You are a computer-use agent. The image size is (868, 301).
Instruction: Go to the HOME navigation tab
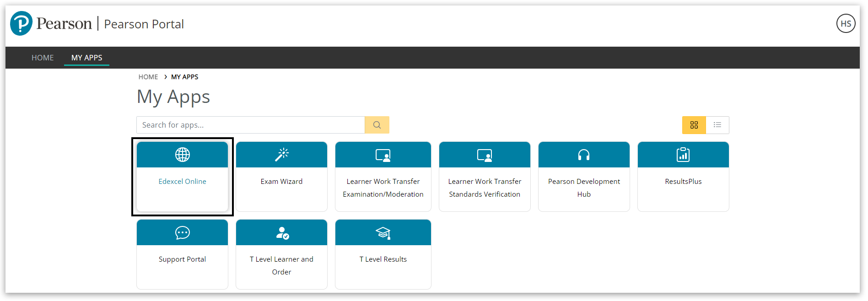43,58
